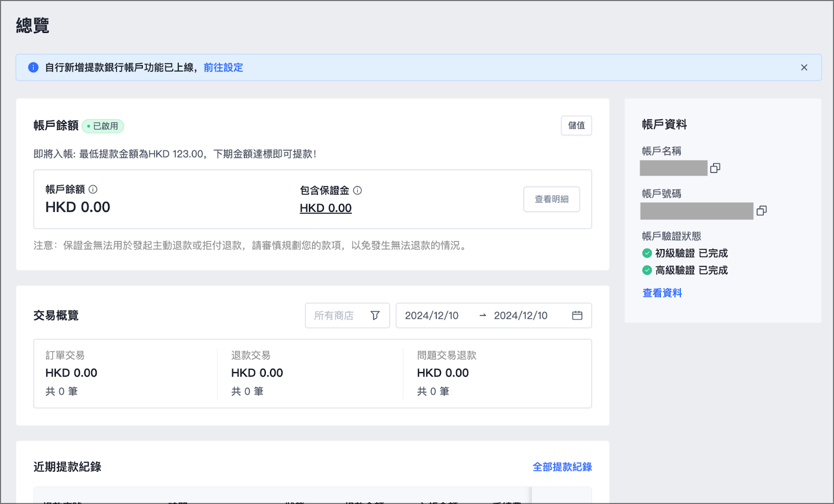The image size is (834, 504).
Task: Click the info icon in the notification banner
Action: pyautogui.click(x=33, y=68)
